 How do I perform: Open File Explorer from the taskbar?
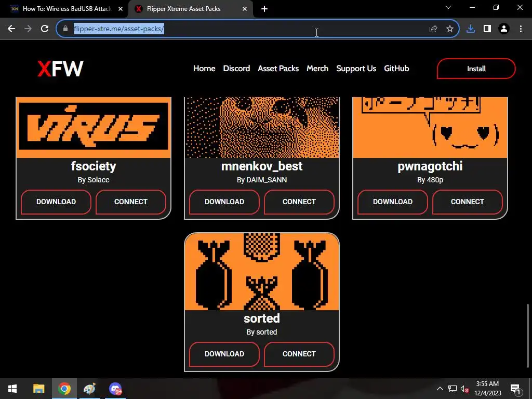coord(38,389)
